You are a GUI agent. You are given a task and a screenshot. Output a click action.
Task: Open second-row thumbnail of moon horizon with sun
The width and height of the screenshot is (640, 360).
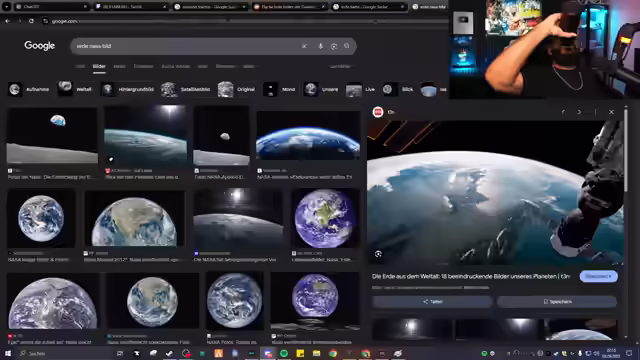point(238,218)
